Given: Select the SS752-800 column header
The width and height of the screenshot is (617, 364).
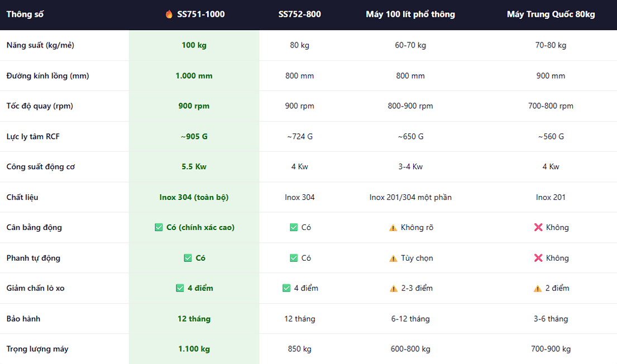Looking at the screenshot, I should pos(299,15).
